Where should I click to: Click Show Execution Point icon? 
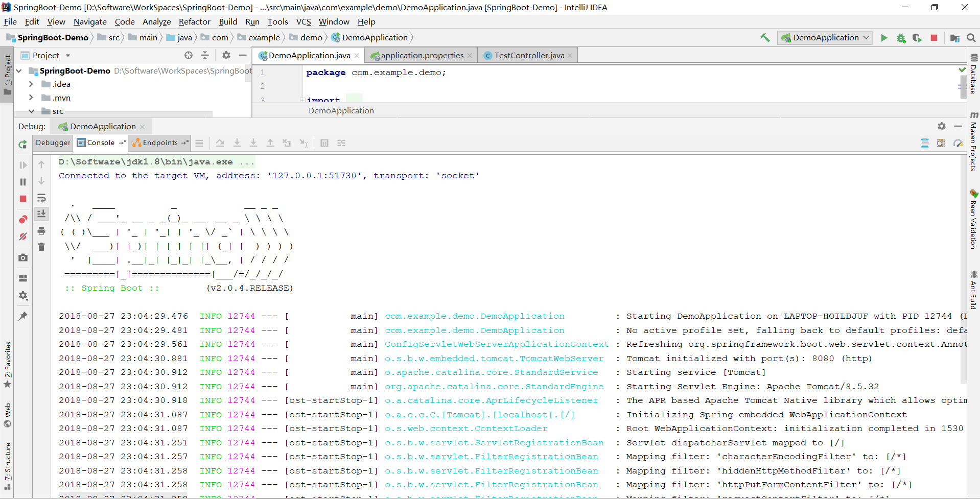pos(199,143)
